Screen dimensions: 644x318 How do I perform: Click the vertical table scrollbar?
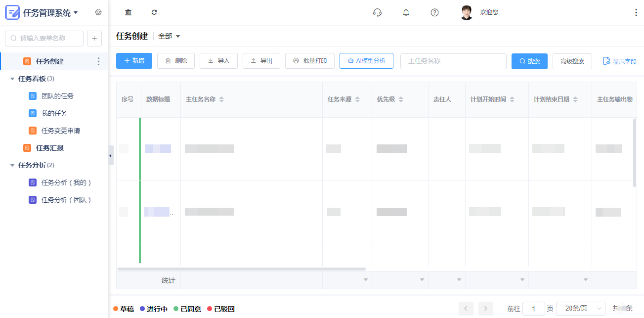(635, 153)
